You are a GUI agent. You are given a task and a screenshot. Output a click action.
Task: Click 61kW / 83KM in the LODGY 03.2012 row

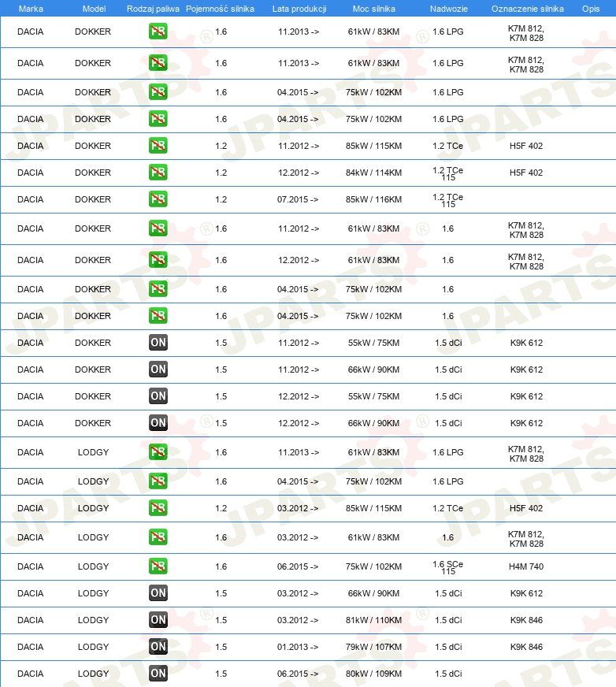point(373,537)
